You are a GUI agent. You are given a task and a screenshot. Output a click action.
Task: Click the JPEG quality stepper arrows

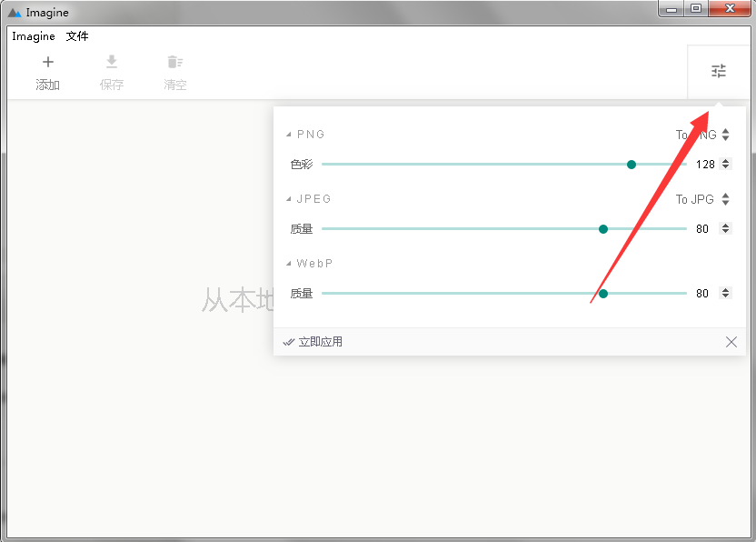tap(726, 229)
